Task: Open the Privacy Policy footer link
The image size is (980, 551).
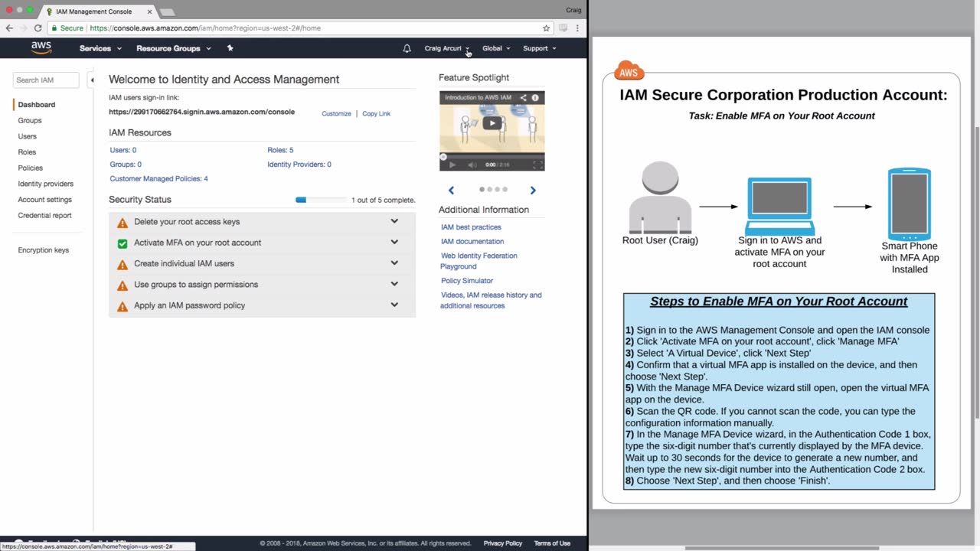Action: pyautogui.click(x=503, y=543)
